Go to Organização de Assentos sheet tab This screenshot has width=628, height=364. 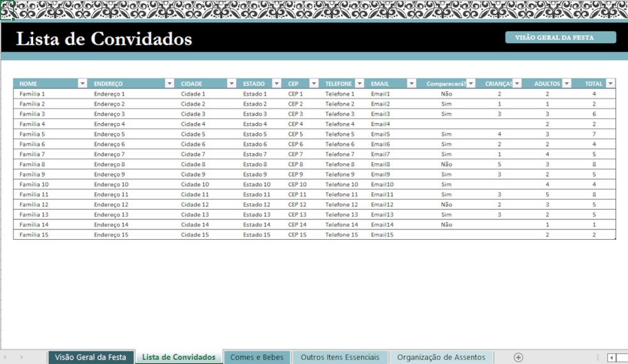(441, 357)
